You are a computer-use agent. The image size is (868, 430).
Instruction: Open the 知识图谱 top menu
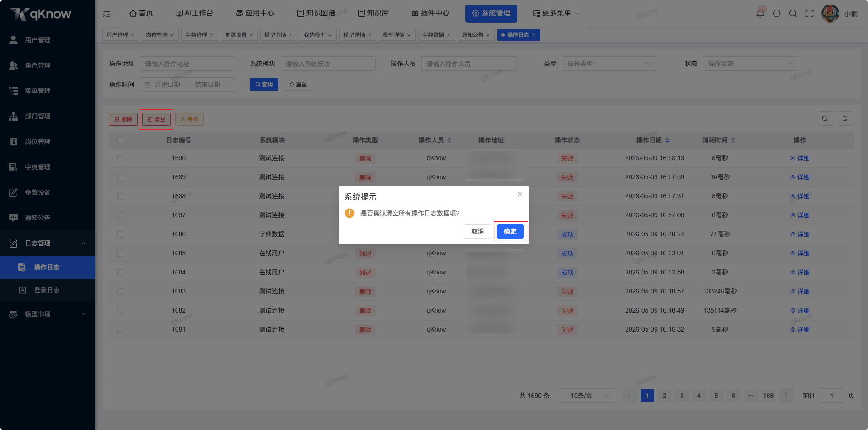(x=316, y=13)
